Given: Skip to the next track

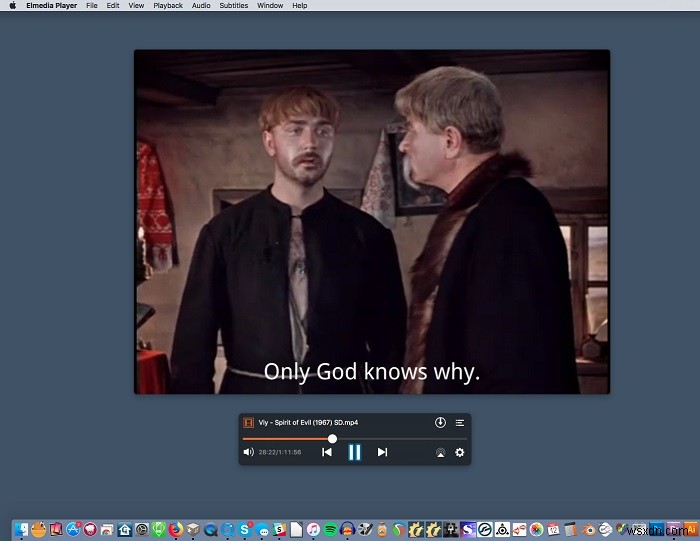Looking at the screenshot, I should [x=382, y=452].
